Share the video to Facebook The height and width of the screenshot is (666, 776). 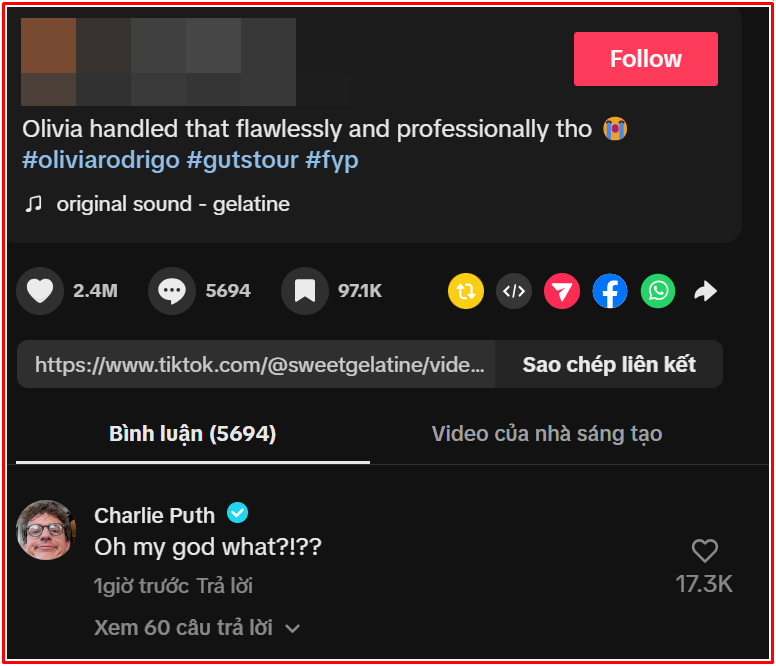coord(610,291)
